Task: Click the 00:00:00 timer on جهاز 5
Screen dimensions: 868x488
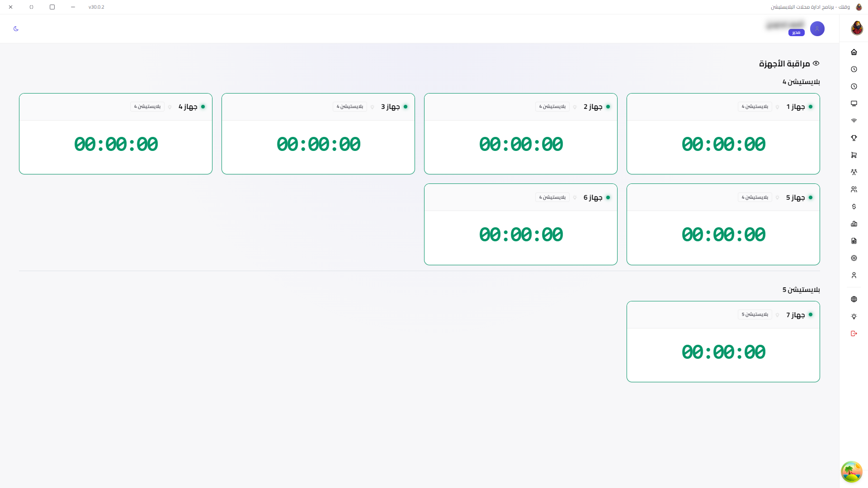Action: (x=723, y=235)
